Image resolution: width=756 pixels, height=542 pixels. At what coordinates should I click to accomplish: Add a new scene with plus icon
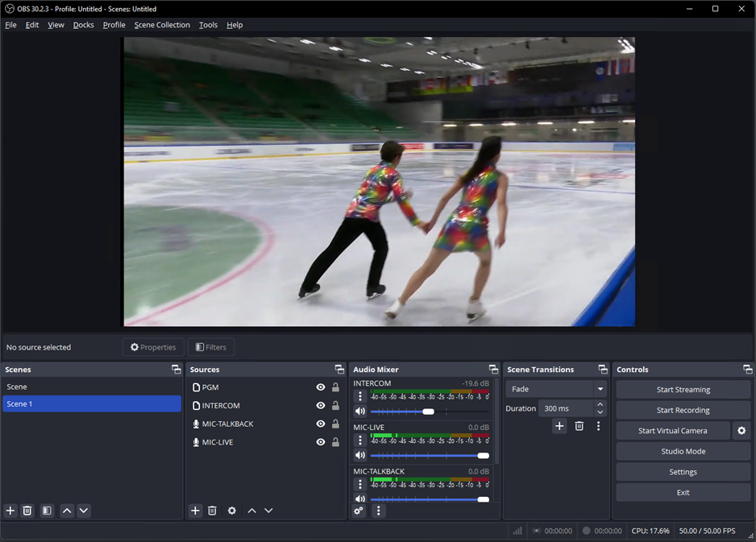(10, 511)
